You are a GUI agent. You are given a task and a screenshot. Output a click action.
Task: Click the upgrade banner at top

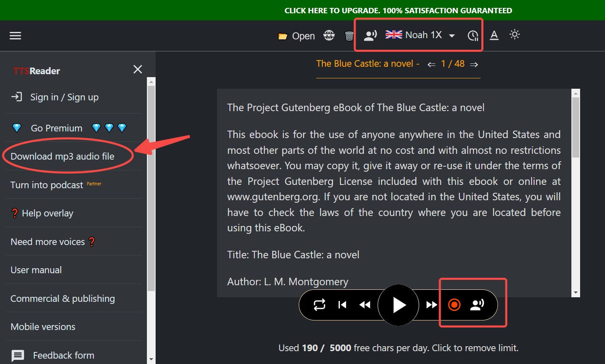tap(398, 10)
